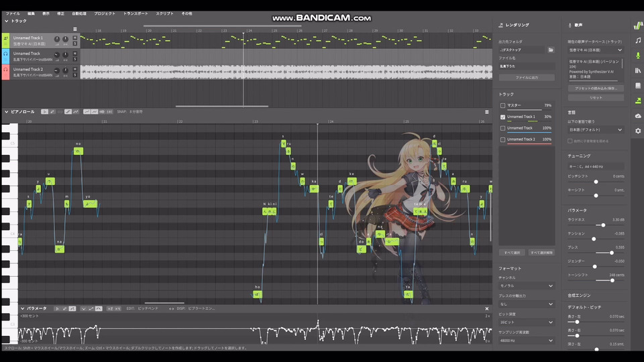Select parameter panel line tool
This screenshot has height=362, width=644.
[x=72, y=308]
